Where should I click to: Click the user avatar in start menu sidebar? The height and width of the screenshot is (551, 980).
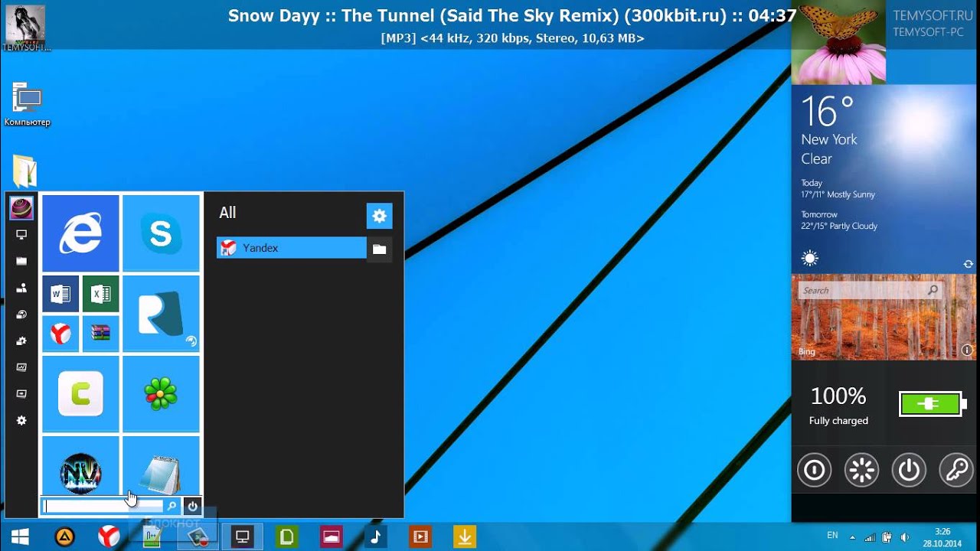pyautogui.click(x=21, y=208)
